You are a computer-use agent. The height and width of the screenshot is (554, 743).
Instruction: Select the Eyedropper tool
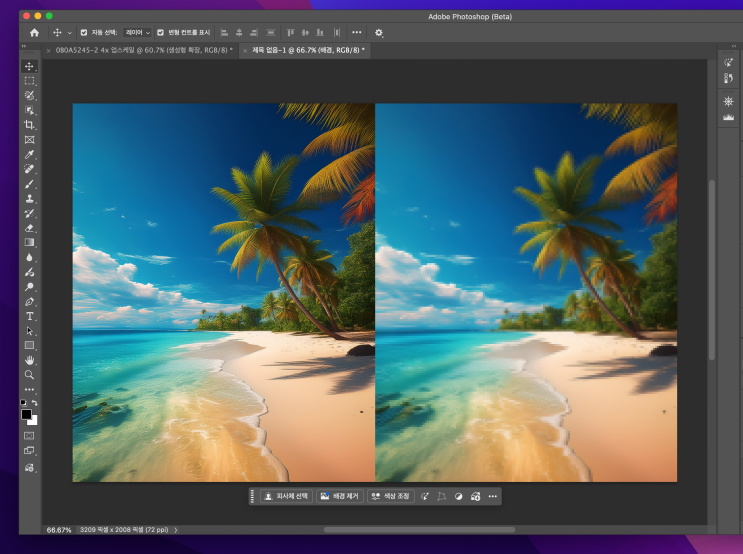click(x=29, y=154)
